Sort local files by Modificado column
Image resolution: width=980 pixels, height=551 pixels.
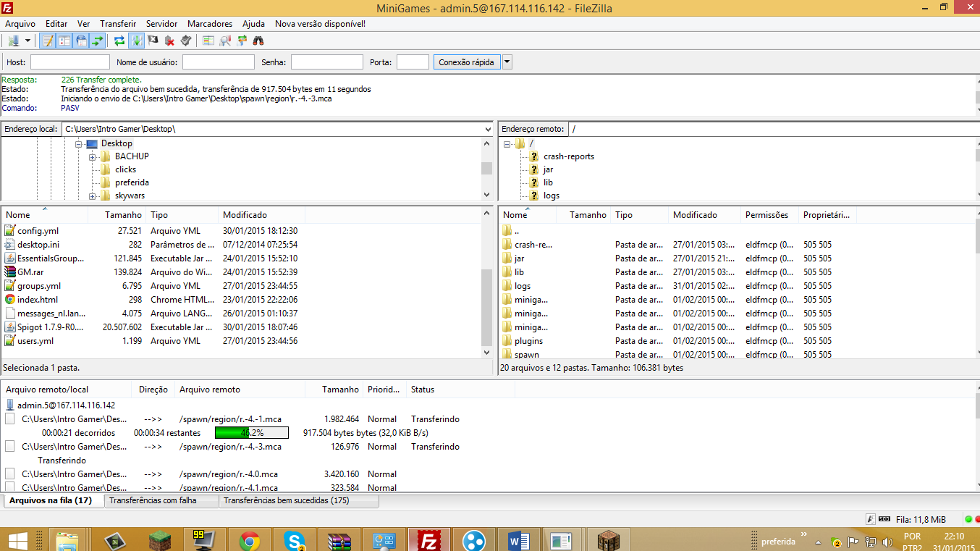click(261, 215)
